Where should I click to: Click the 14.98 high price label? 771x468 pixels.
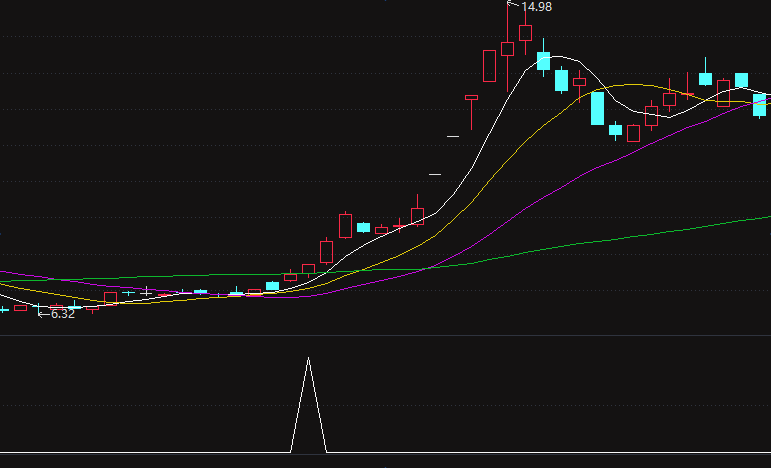coord(536,7)
